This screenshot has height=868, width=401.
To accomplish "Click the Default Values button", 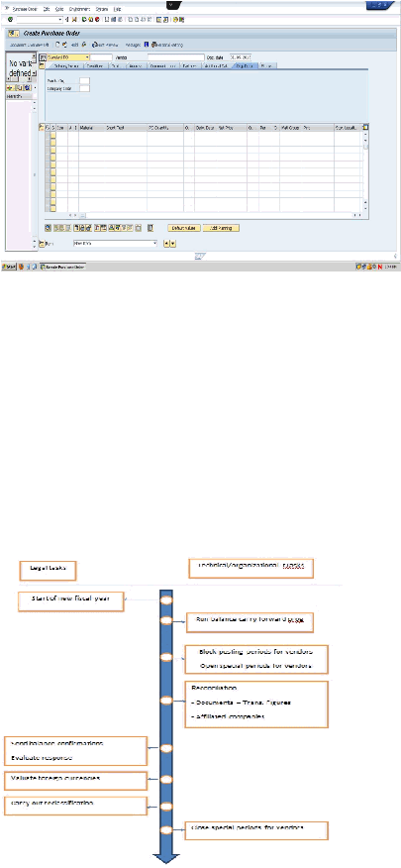I will pyautogui.click(x=184, y=228).
